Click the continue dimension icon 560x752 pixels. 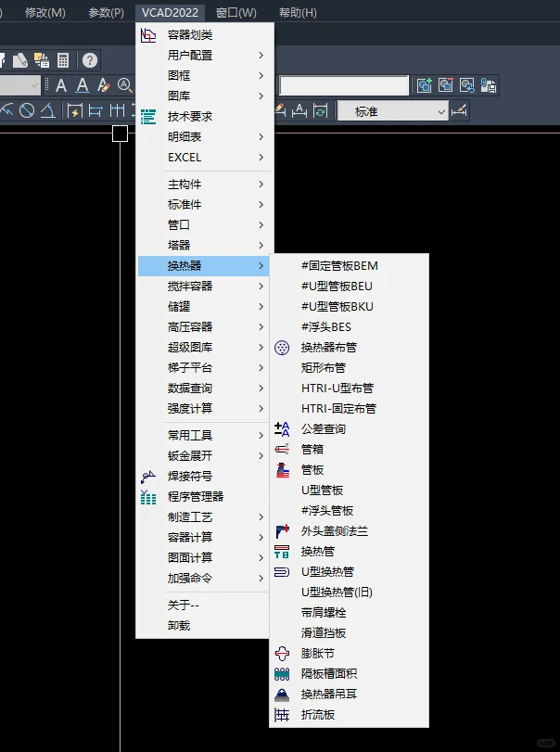117,111
